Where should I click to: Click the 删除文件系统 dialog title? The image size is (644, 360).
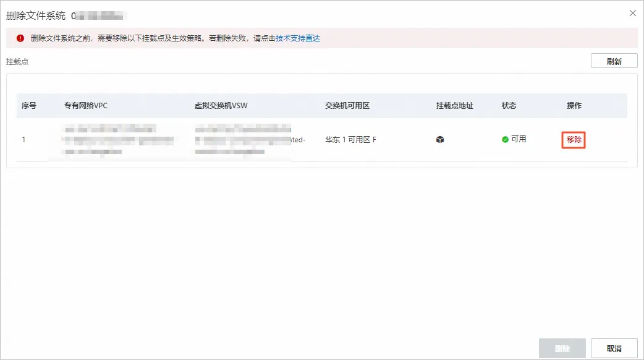(36, 15)
